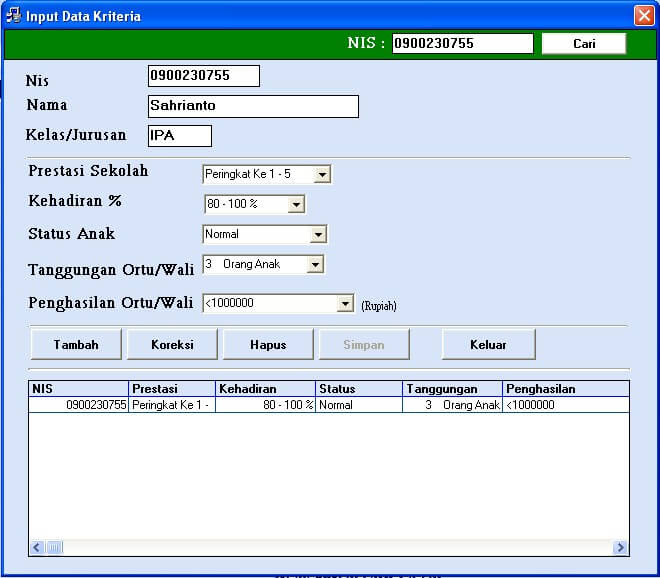Select table cell 'Peringkat Ke 1 -'

[x=172, y=405]
